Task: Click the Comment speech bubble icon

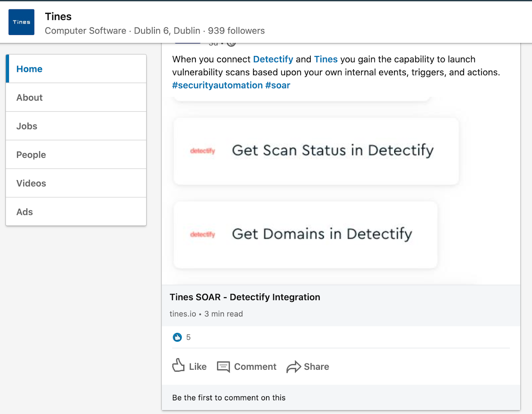Action: (x=223, y=367)
